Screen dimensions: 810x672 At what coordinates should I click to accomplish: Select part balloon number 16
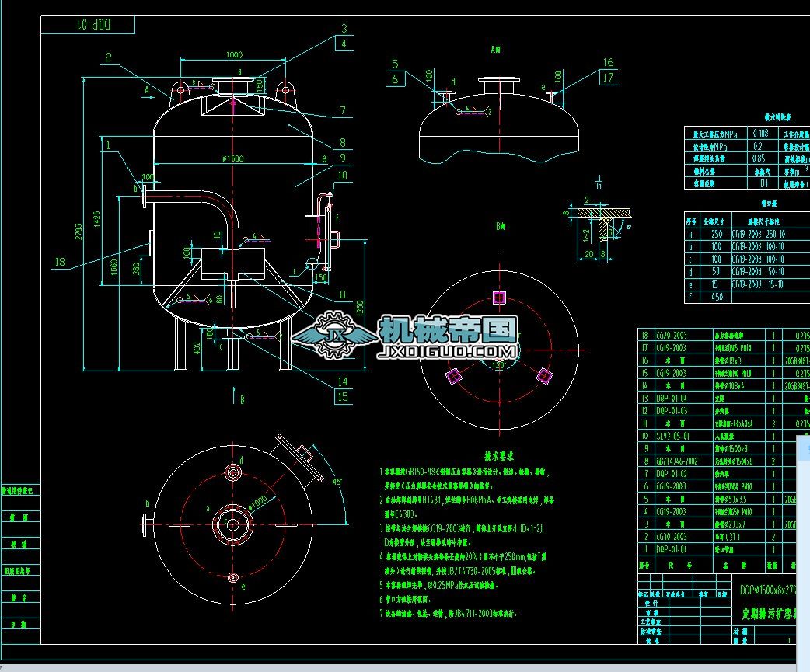608,63
